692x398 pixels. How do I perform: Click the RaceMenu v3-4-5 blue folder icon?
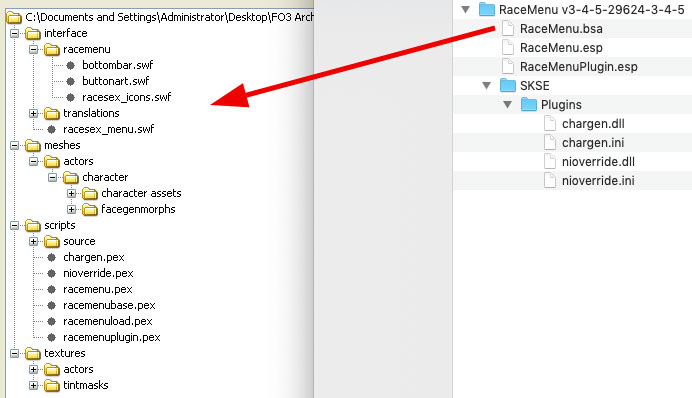tap(486, 9)
